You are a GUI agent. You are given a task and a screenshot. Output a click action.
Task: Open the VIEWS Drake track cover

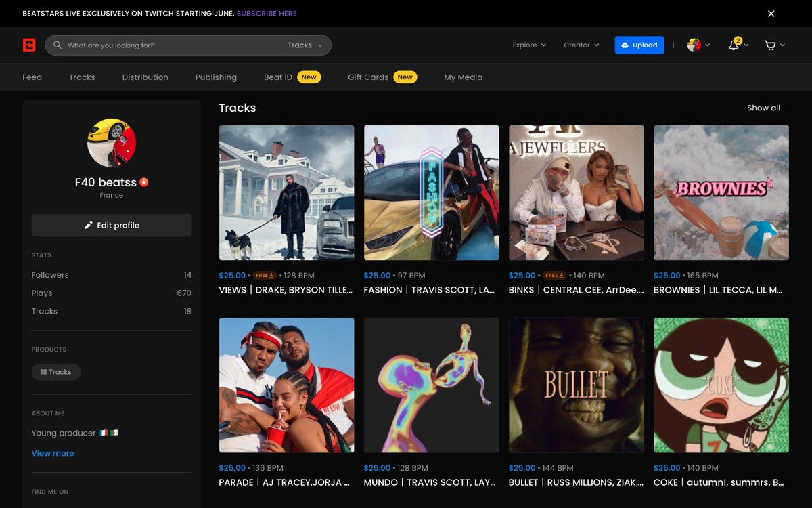pos(287,192)
